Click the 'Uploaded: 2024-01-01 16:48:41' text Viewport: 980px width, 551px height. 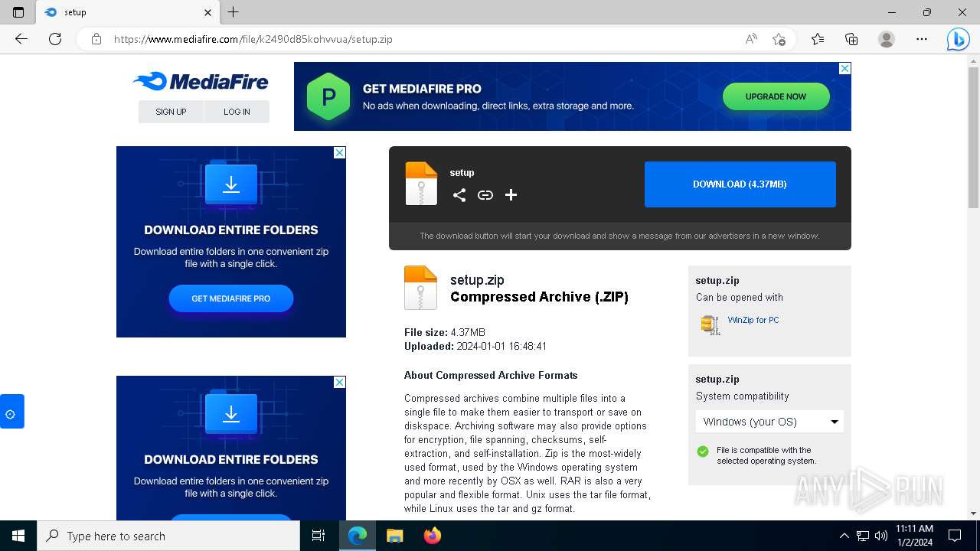click(x=475, y=347)
